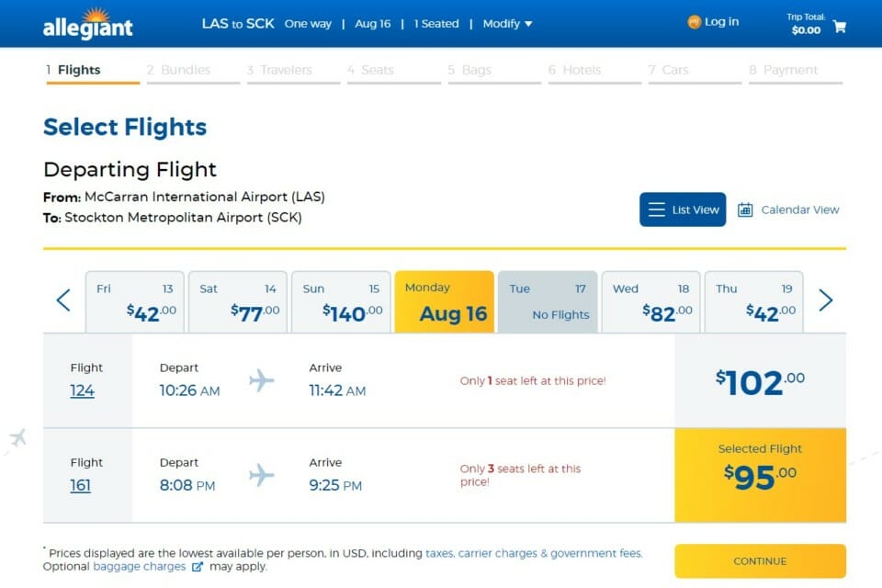The height and width of the screenshot is (588, 882).
Task: Choose the Sun 15 $140 date
Action: pyautogui.click(x=342, y=302)
